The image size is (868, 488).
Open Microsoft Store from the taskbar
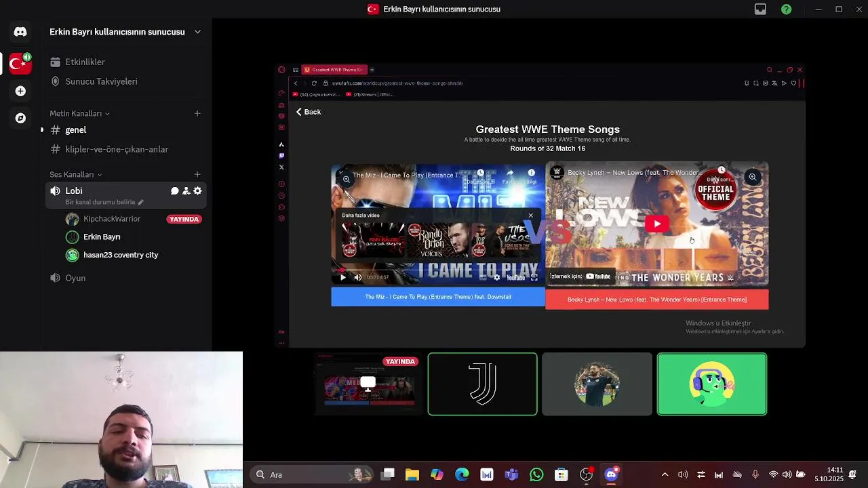click(561, 474)
